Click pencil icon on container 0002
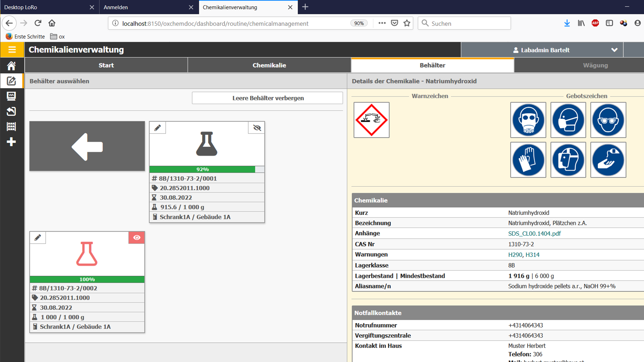Image resolution: width=644 pixels, height=362 pixels. coord(38,238)
